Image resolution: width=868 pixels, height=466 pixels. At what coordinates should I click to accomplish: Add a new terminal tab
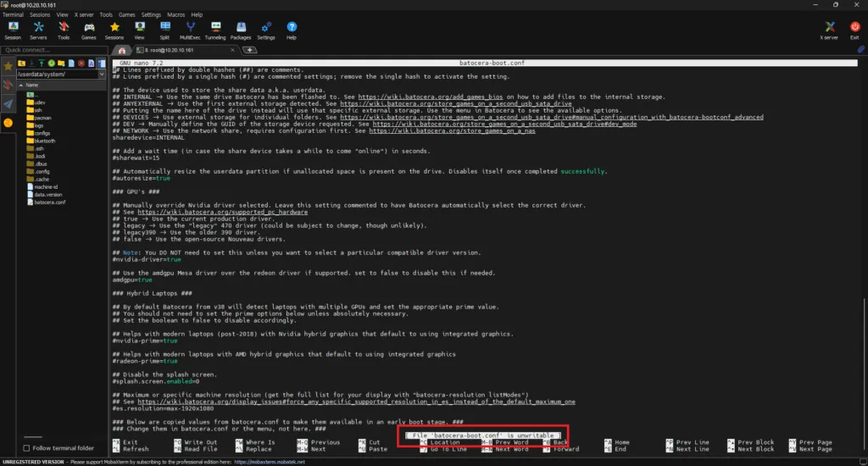tap(250, 50)
